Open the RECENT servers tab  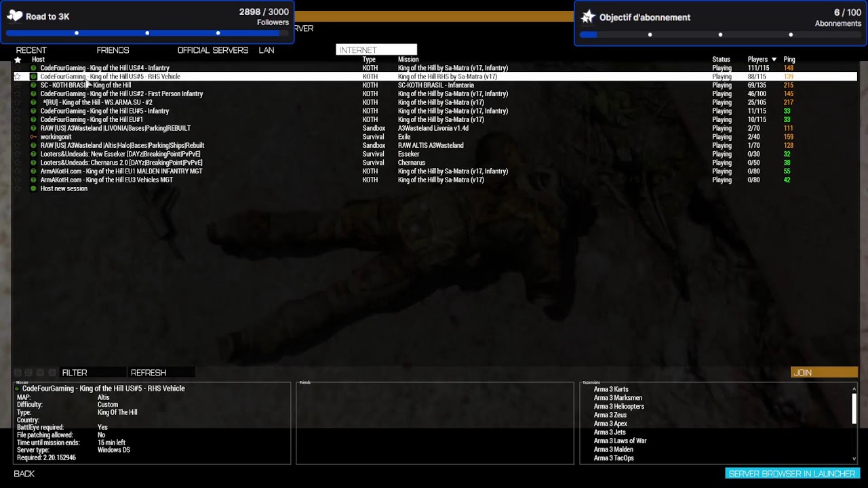click(31, 50)
